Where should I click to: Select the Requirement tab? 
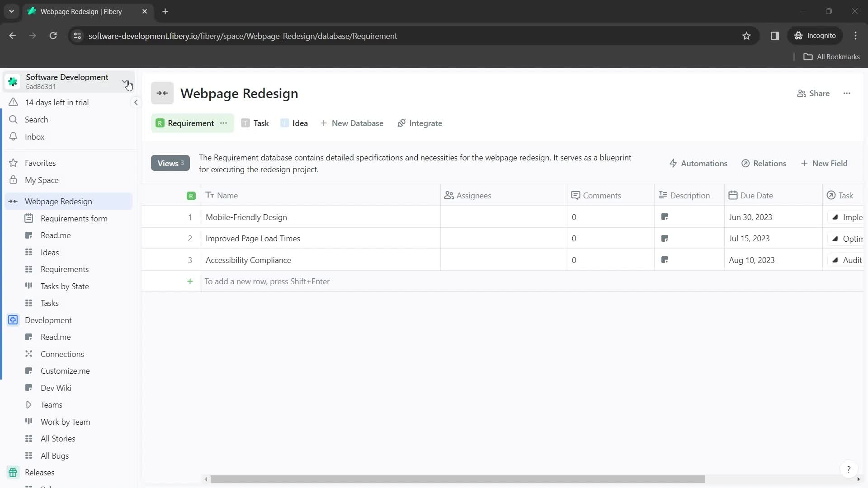pyautogui.click(x=191, y=123)
